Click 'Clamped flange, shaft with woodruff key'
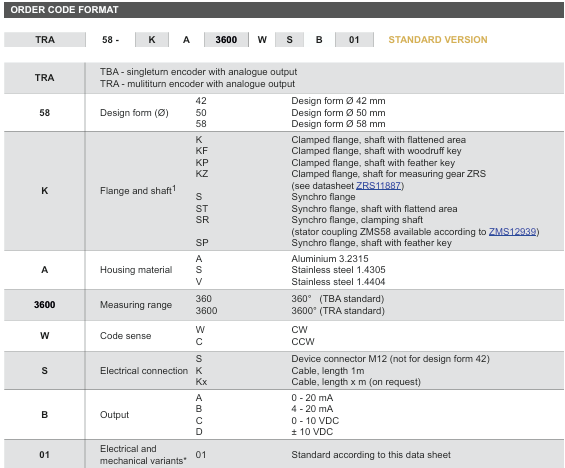Viewport: 565px width, 468px height. coord(377,151)
